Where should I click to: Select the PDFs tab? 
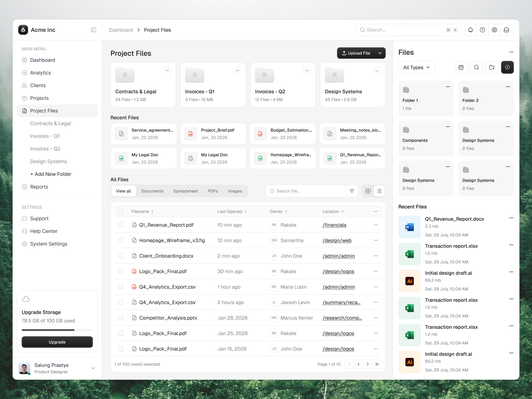[213, 191]
